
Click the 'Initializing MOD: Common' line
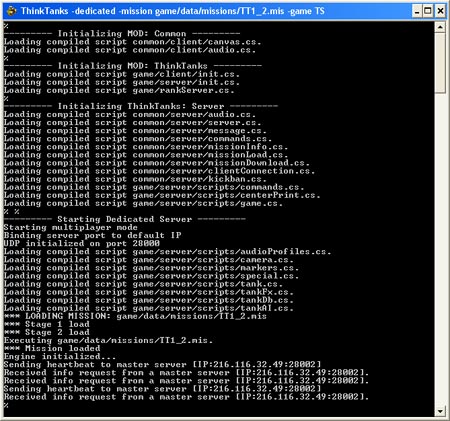(122, 34)
